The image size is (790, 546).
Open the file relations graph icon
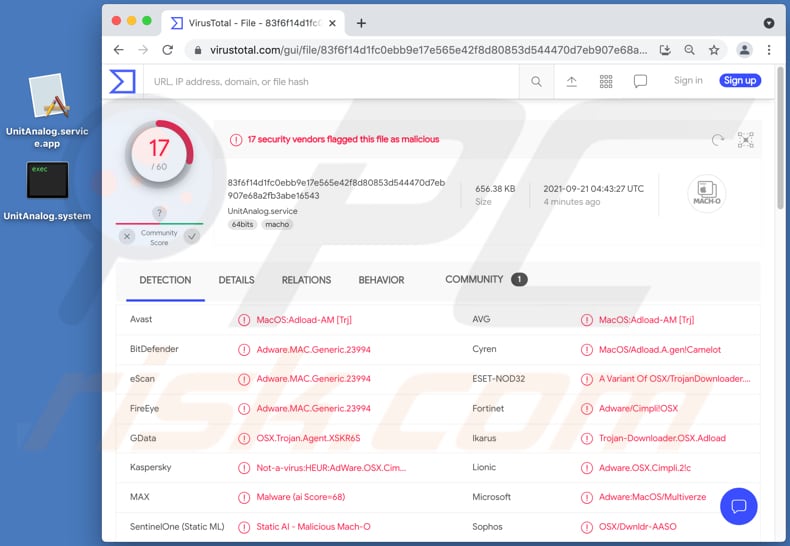(x=746, y=140)
